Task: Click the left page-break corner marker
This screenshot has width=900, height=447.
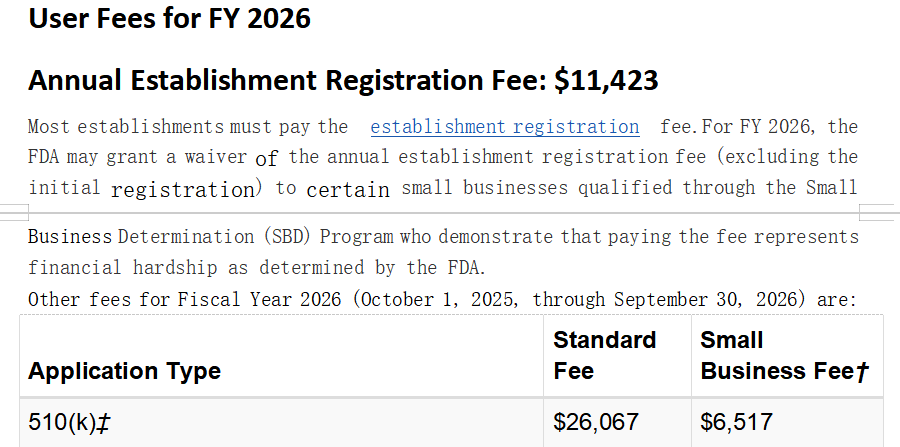Action: (x=14, y=212)
